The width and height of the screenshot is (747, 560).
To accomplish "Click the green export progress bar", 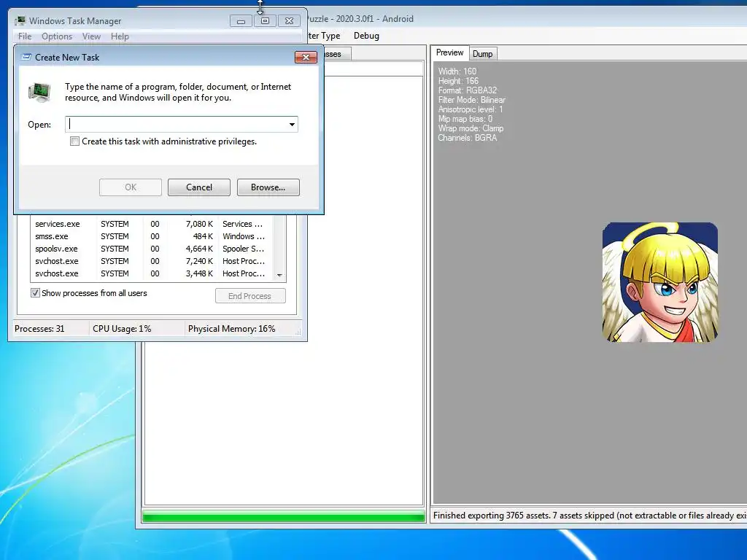I will (284, 517).
